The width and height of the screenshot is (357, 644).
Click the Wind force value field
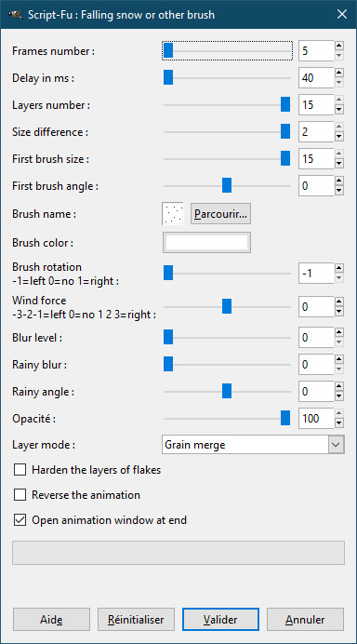(316, 306)
